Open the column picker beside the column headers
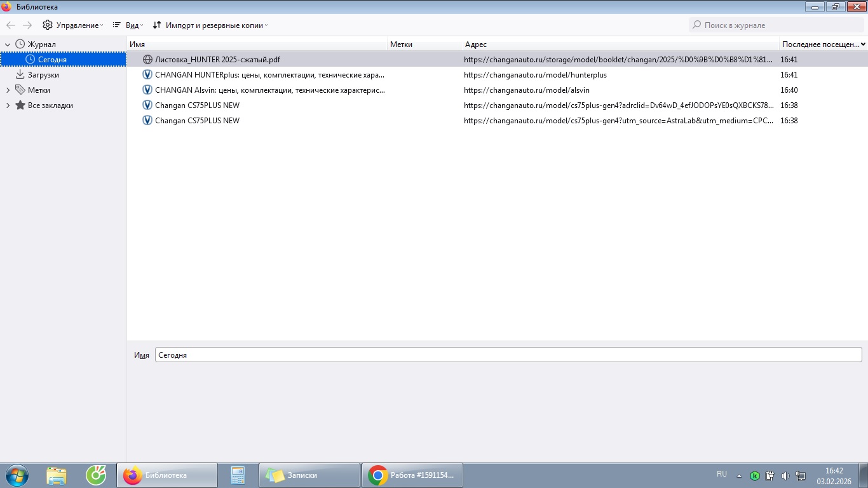This screenshot has height=488, width=868. tap(863, 44)
